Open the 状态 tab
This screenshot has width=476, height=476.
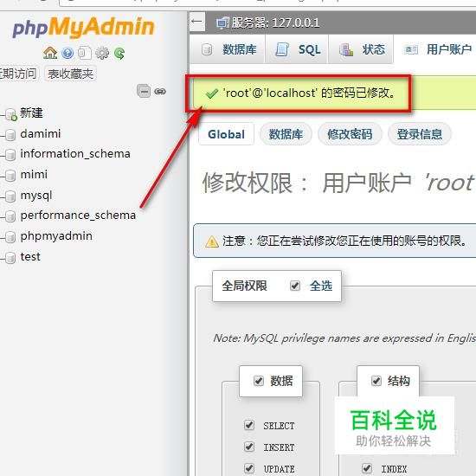tap(361, 49)
